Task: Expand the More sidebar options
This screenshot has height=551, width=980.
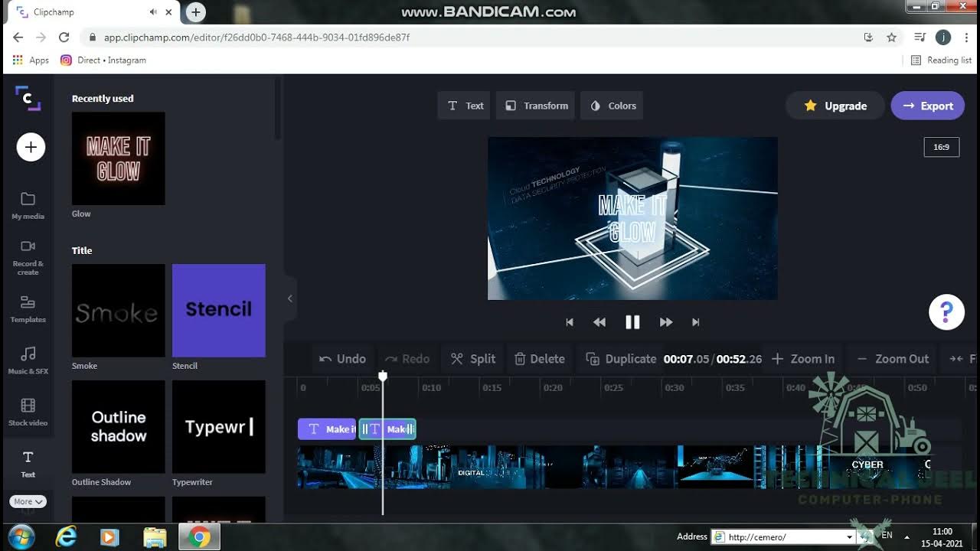Action: click(28, 502)
